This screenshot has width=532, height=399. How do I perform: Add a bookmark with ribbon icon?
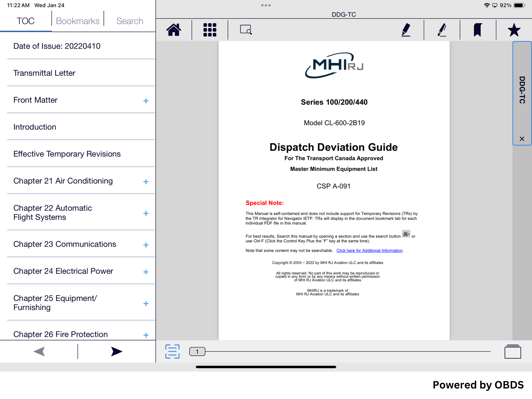(478, 30)
